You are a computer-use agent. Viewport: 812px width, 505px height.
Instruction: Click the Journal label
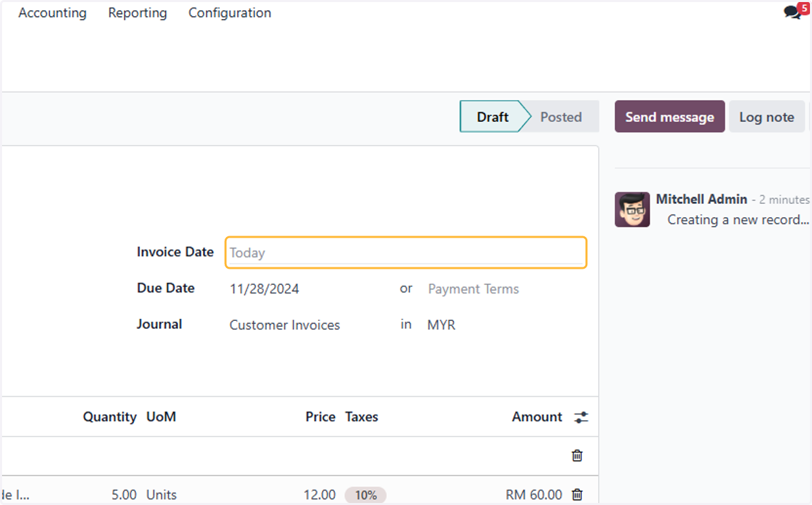pos(160,324)
